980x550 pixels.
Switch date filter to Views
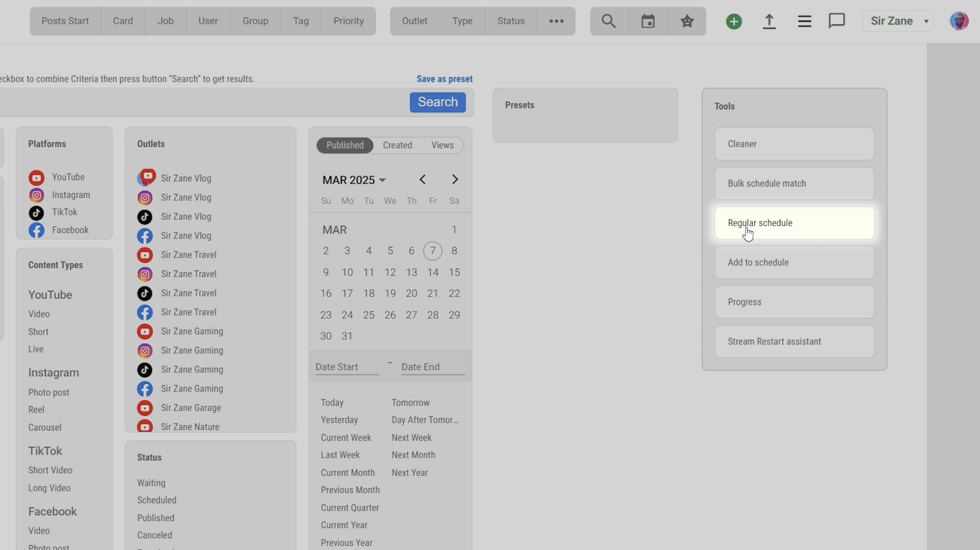point(442,145)
